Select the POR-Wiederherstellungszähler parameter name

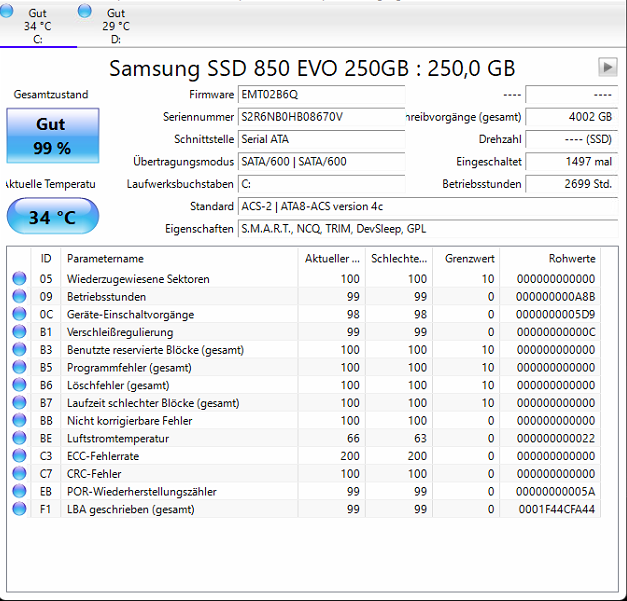(142, 491)
